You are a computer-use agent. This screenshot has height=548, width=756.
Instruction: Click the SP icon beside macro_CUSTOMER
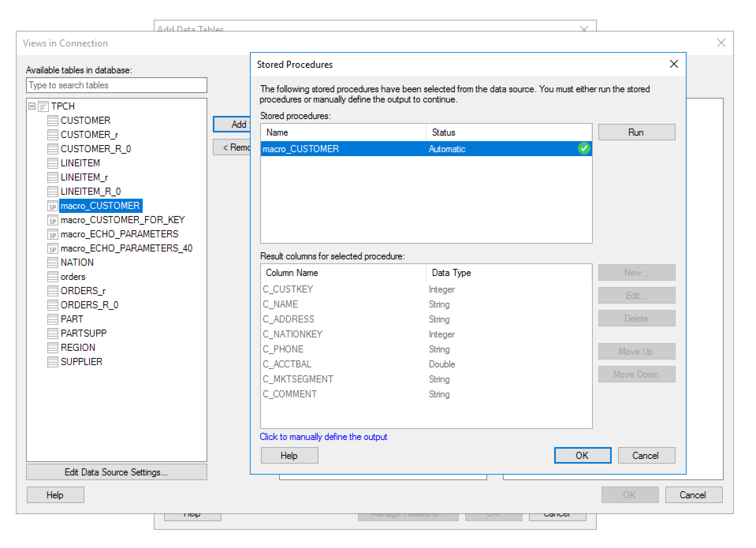click(52, 205)
